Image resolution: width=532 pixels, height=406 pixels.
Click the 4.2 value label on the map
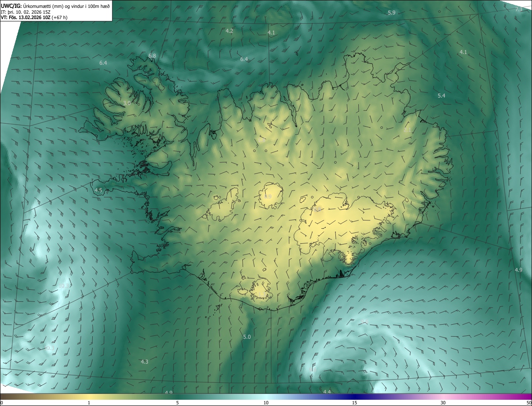tap(229, 31)
